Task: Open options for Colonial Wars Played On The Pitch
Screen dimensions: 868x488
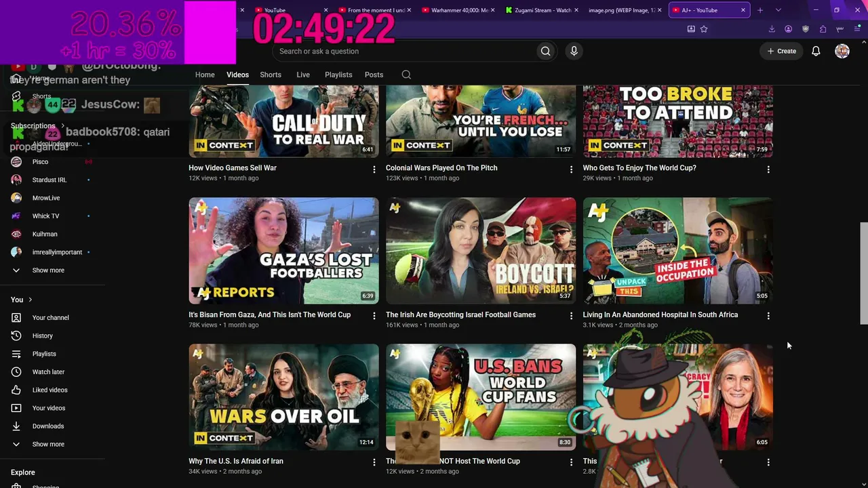Action: click(x=571, y=169)
